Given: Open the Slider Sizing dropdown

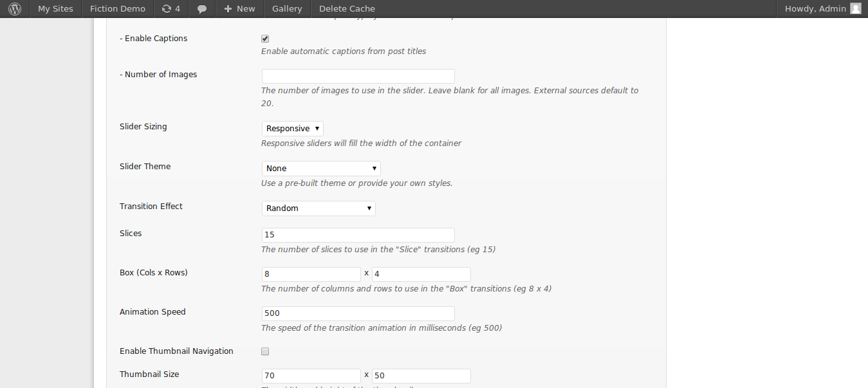Looking at the screenshot, I should coord(292,129).
